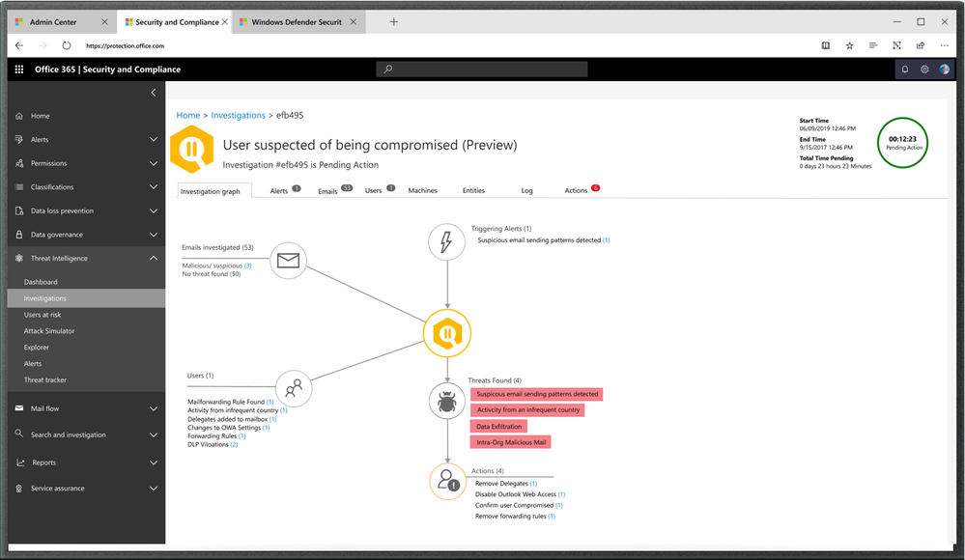The height and width of the screenshot is (560, 965).
Task: Click the Threat Intelligence sidebar icon
Action: pos(19,259)
